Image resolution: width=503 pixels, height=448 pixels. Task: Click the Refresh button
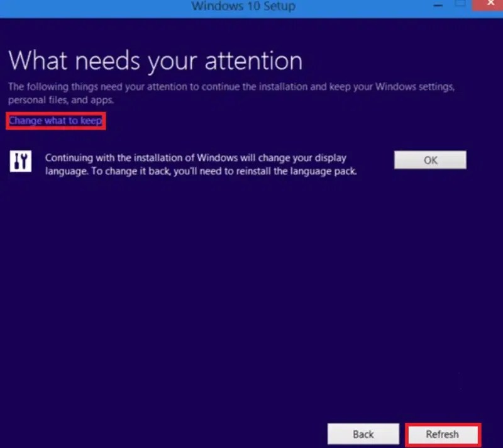[x=443, y=434]
